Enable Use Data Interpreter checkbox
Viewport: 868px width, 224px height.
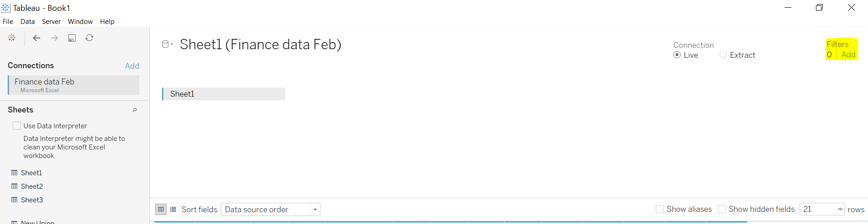tap(17, 126)
